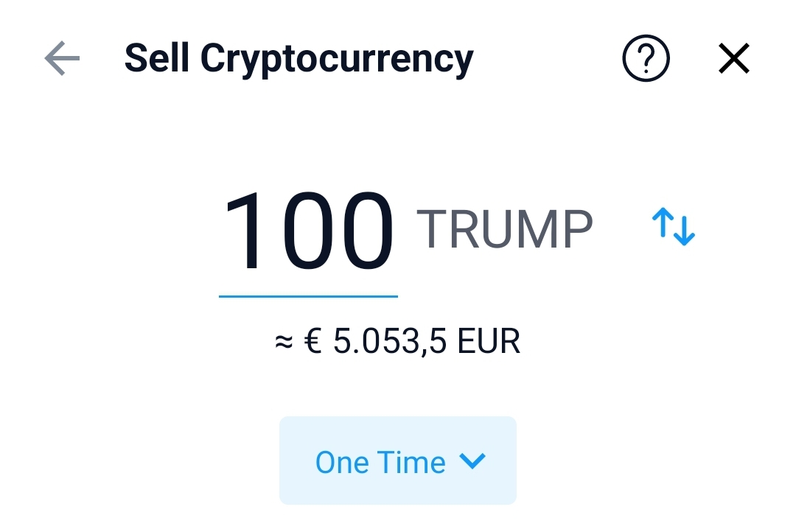Tap the ≈ approximation symbol
The image size is (796, 532).
point(284,343)
